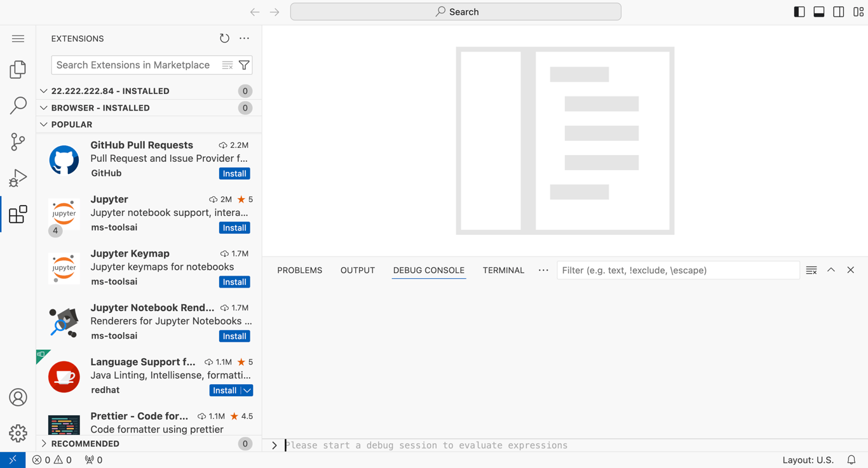
Task: Open the notifications bell
Action: pos(851,459)
